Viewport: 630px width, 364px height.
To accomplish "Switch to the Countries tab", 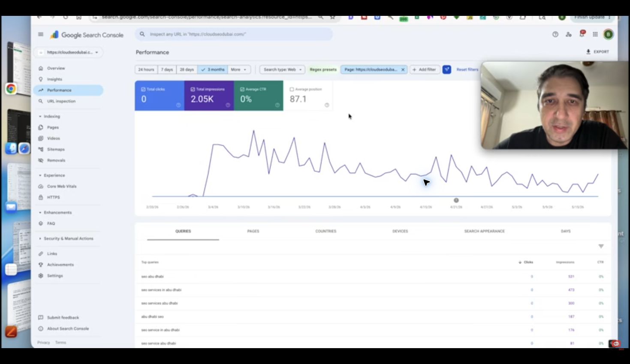I will (x=326, y=231).
